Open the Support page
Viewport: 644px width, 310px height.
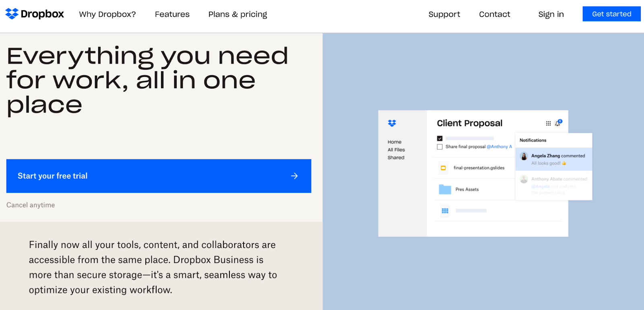pos(444,14)
